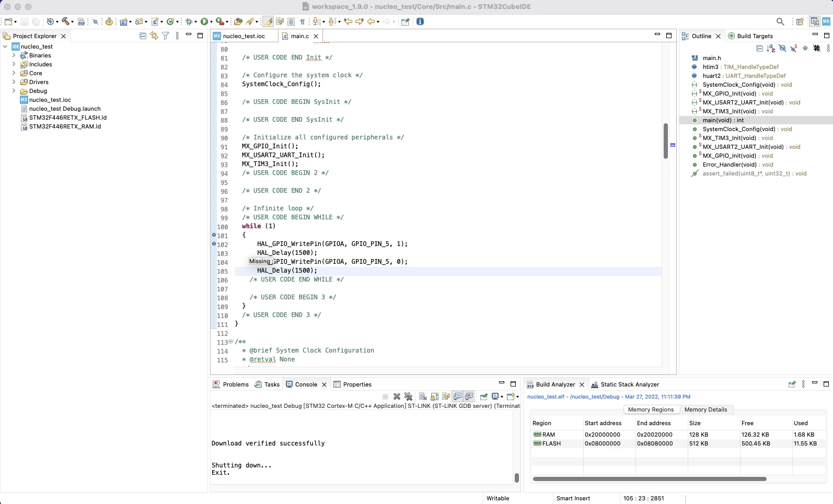
Task: Click the editor vertical scrollbar thumb
Action: click(x=666, y=141)
